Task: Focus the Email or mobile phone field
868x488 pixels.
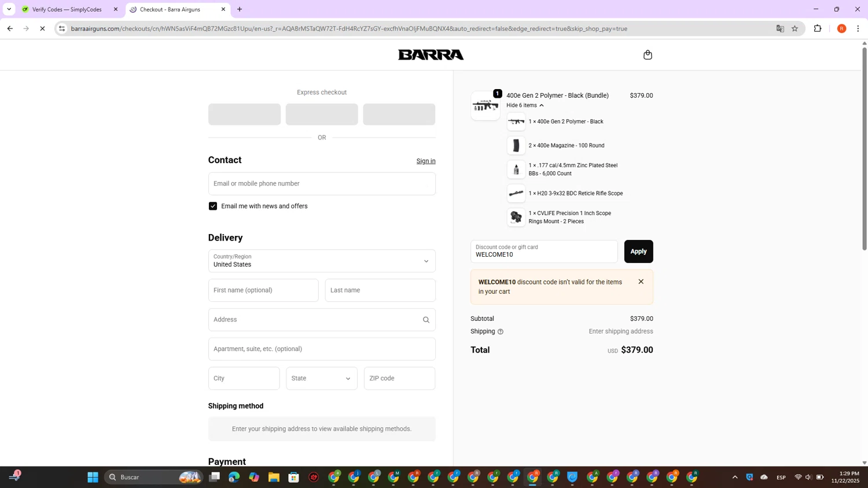Action: (322, 184)
